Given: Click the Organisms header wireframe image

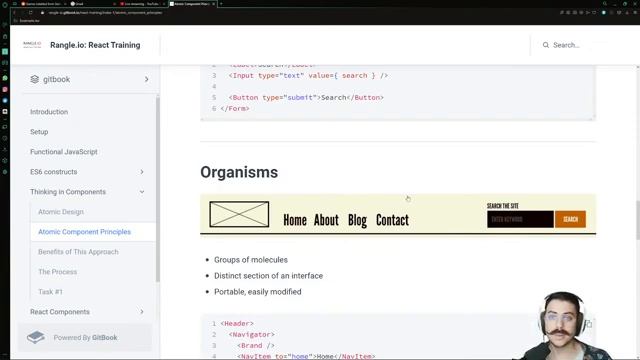Looking at the screenshot, I should pyautogui.click(x=398, y=215).
